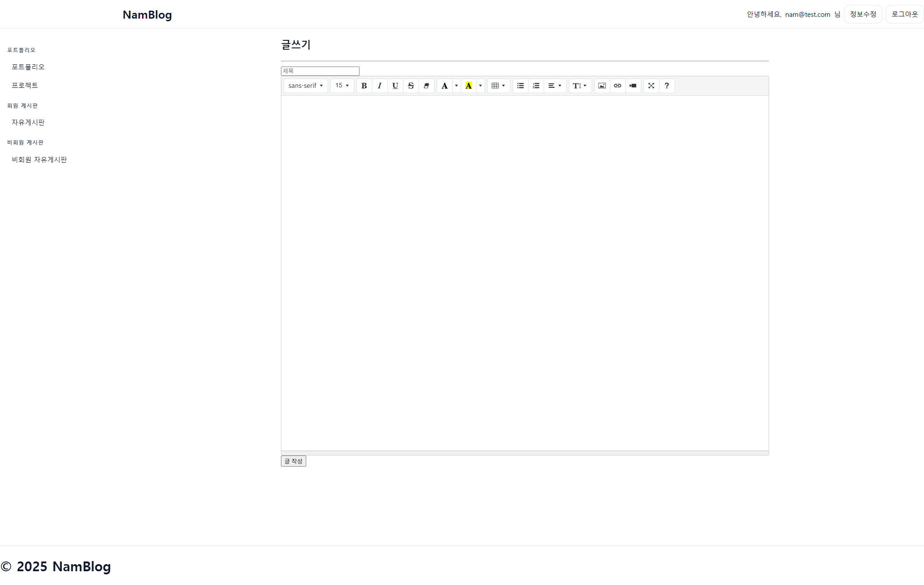This screenshot has width=924, height=585.
Task: Apply strikethrough to text
Action: tap(411, 86)
